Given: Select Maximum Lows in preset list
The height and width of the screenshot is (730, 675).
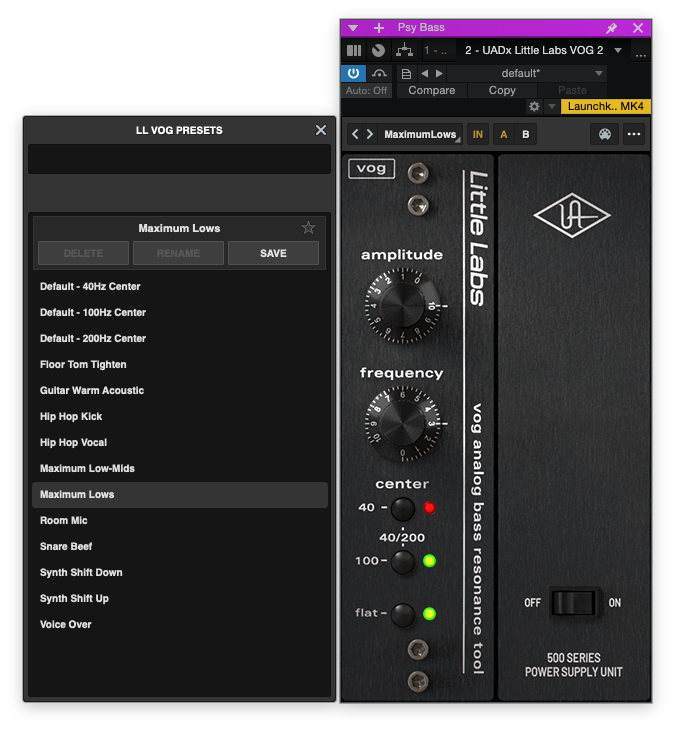Looking at the screenshot, I should [180, 494].
